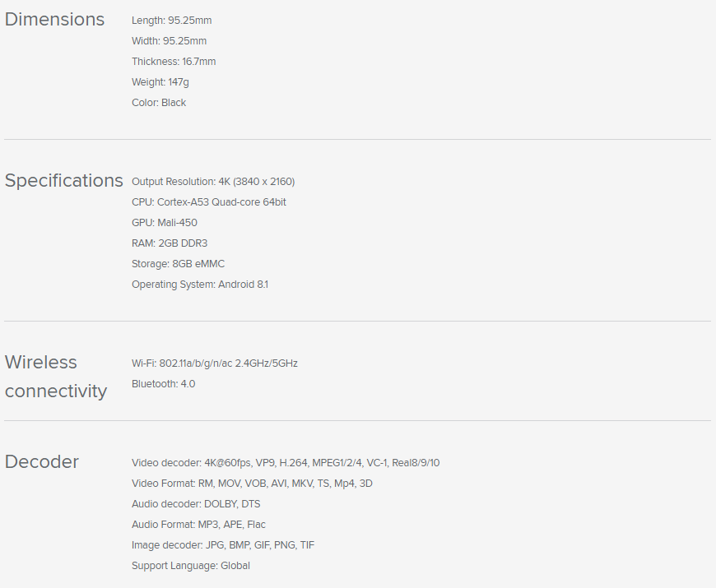This screenshot has width=716, height=588.
Task: Click the Video decoder 4K@60fps line
Action: click(286, 463)
